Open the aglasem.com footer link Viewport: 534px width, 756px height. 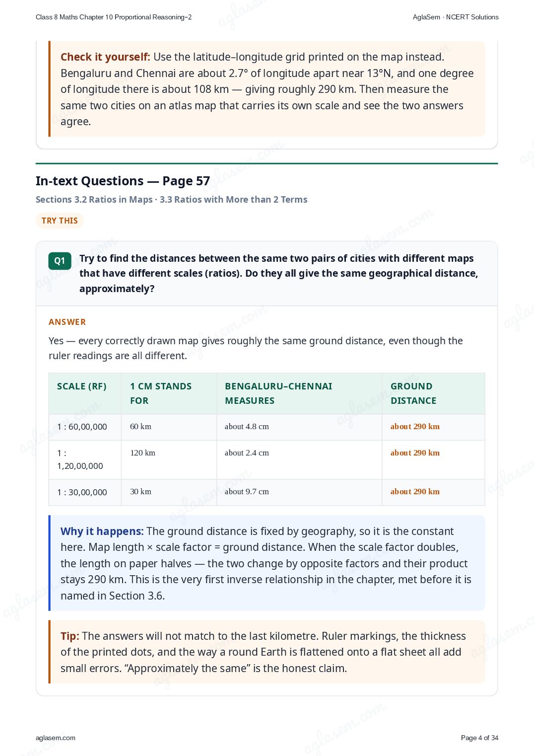(x=56, y=738)
